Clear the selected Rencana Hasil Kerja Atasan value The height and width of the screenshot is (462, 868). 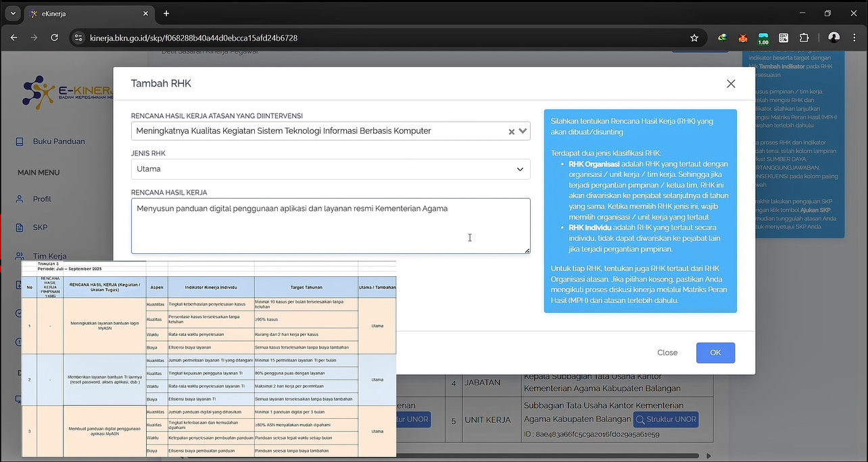[512, 132]
